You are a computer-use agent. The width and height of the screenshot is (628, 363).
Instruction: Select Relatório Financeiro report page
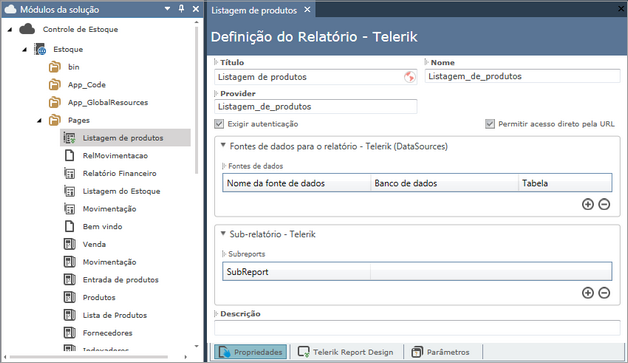[x=119, y=173]
